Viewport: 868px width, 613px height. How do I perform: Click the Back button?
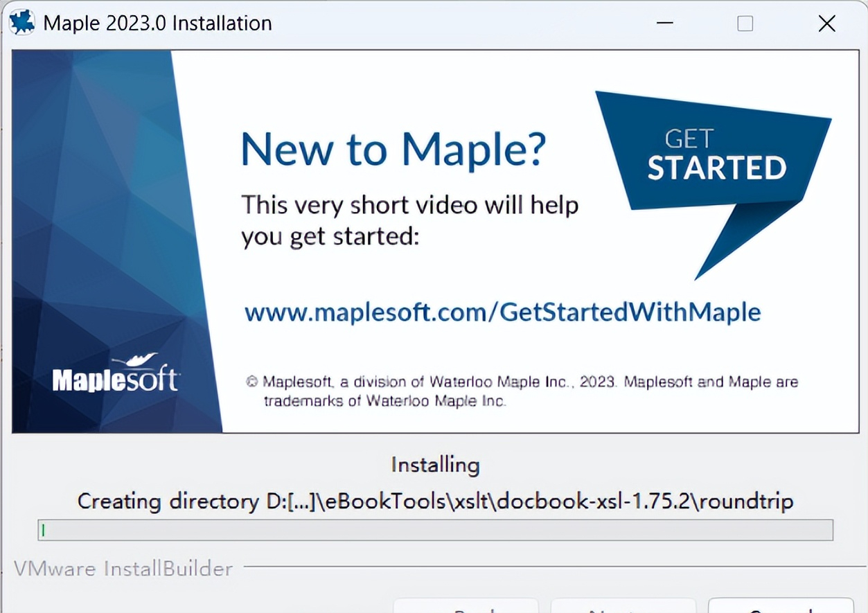pyautogui.click(x=466, y=607)
